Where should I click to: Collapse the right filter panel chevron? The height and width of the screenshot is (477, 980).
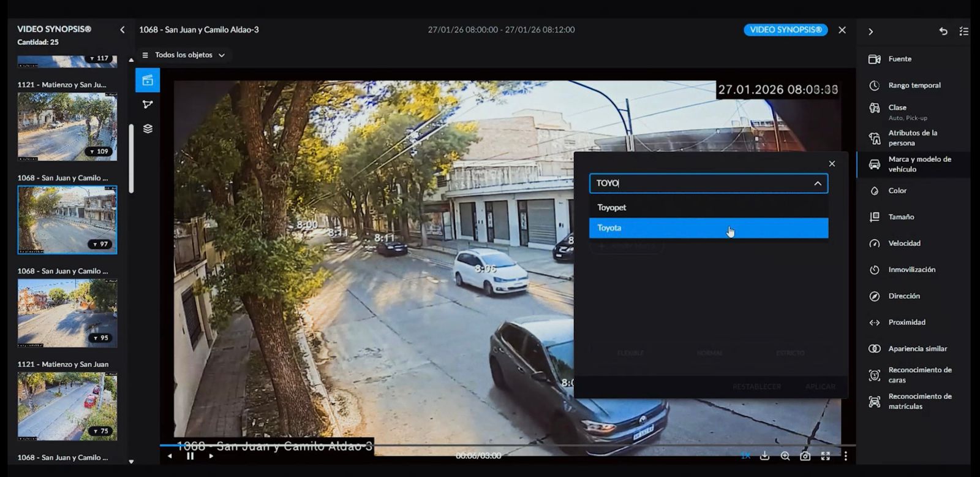pos(870,31)
